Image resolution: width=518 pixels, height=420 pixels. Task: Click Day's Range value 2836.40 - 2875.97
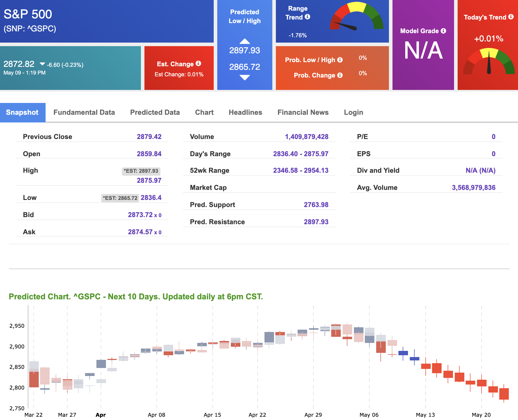pos(301,154)
